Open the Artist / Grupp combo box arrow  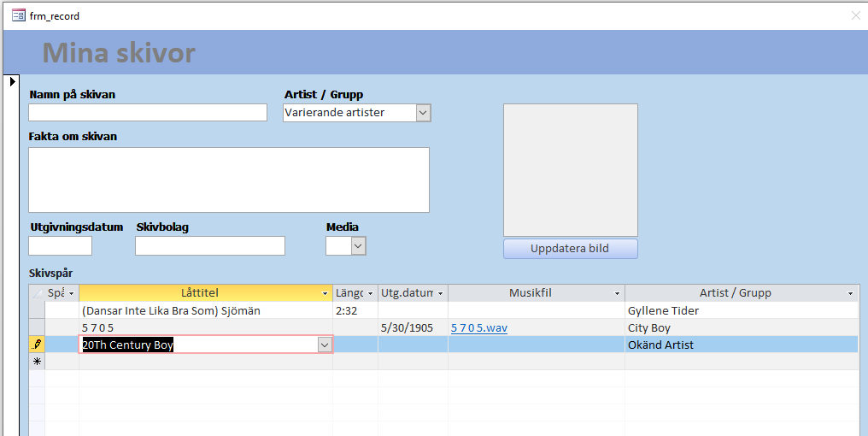pyautogui.click(x=423, y=113)
